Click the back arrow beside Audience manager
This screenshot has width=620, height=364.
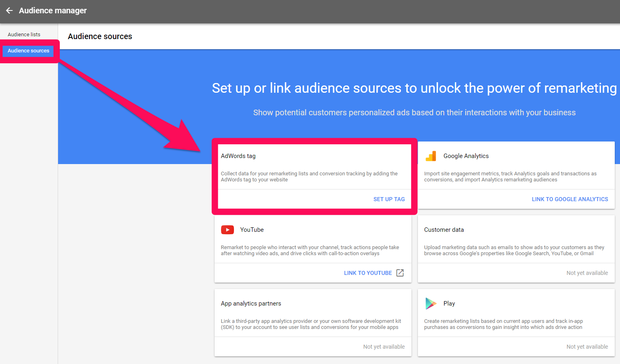click(9, 10)
